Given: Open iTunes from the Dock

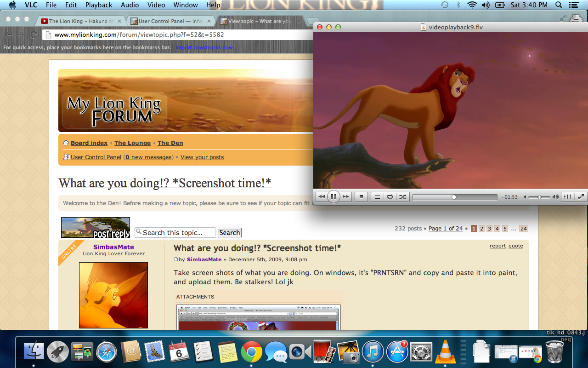Looking at the screenshot, I should 373,352.
